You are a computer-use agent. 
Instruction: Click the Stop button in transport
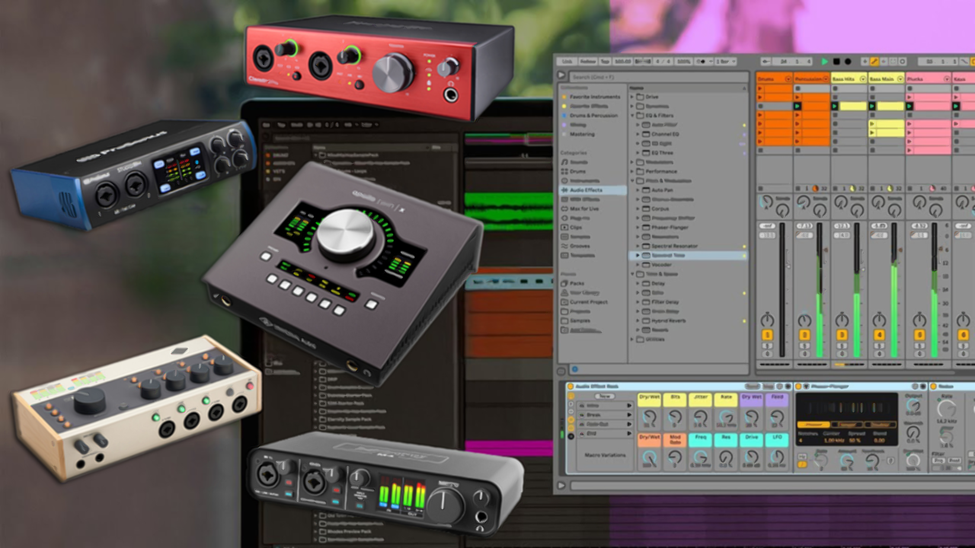[x=836, y=62]
